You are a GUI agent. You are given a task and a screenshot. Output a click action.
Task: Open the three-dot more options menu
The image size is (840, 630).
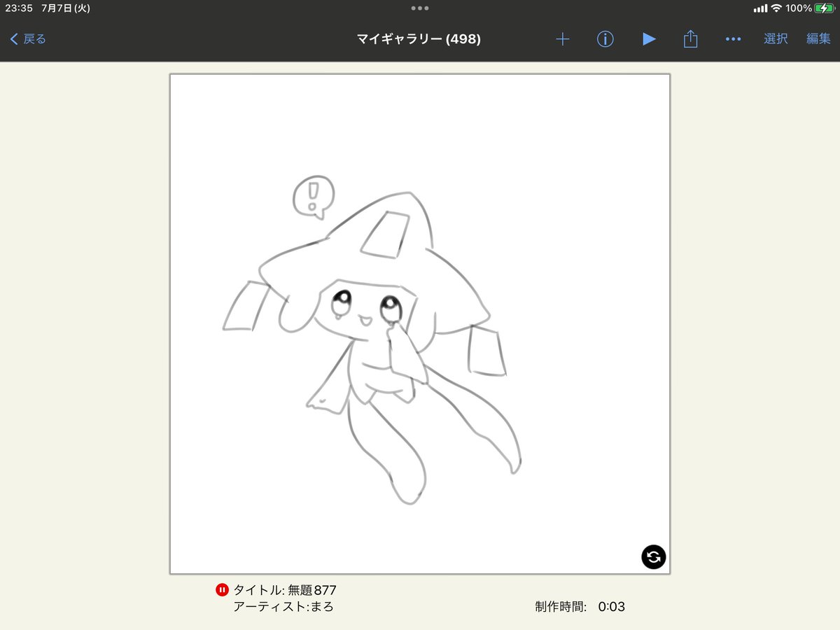click(x=733, y=39)
